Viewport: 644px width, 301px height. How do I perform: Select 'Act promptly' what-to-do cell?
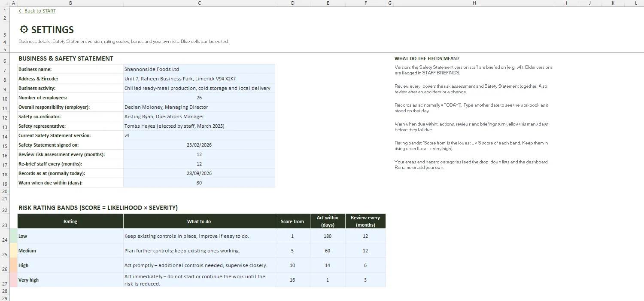coord(199,265)
